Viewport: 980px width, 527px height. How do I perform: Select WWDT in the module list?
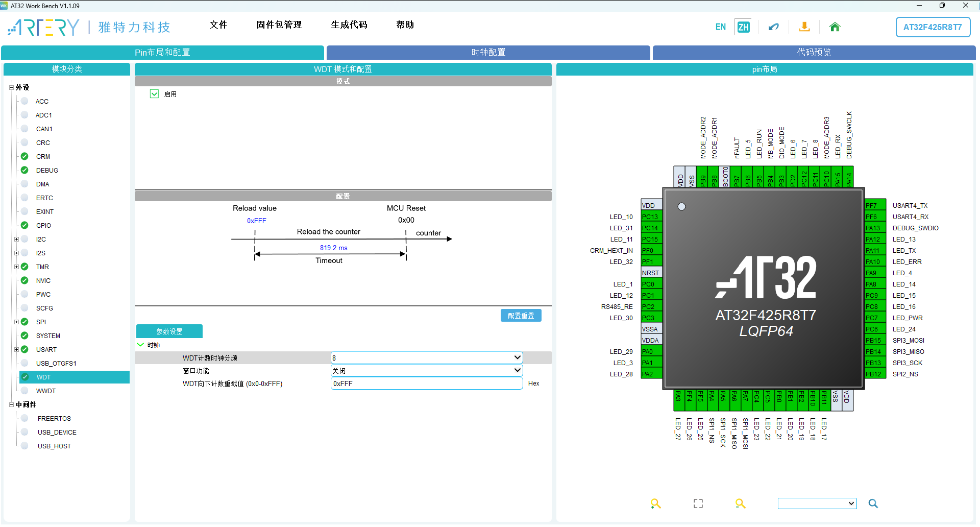coord(46,391)
